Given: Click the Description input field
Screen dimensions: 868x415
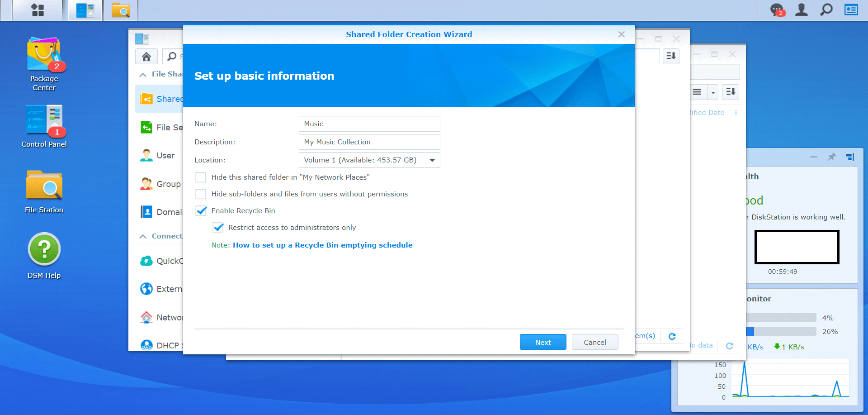Looking at the screenshot, I should pos(369,142).
